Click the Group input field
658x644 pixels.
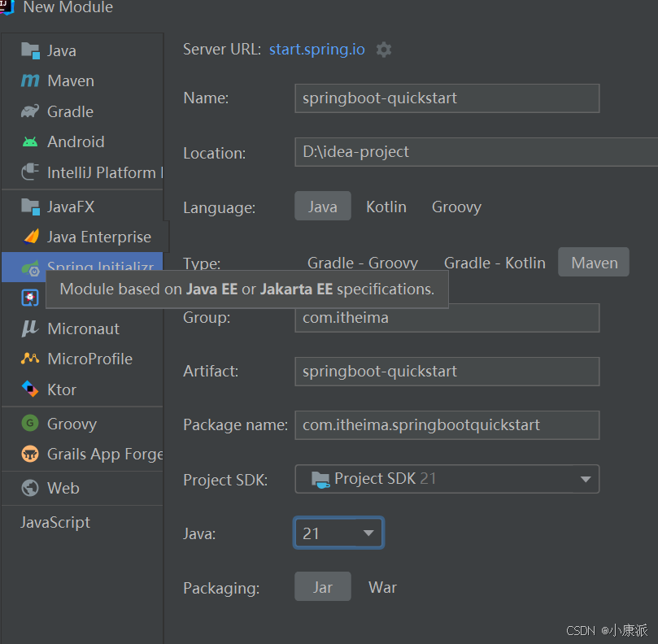[x=447, y=318]
